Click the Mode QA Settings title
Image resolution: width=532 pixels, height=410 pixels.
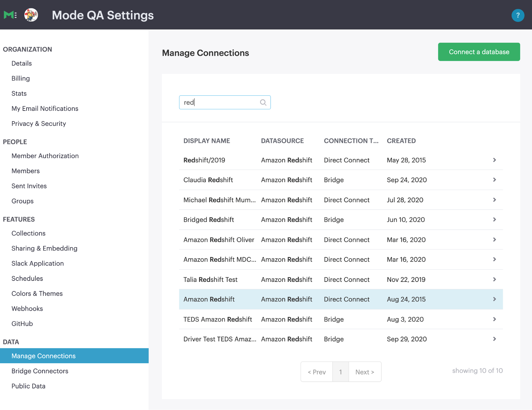(103, 15)
